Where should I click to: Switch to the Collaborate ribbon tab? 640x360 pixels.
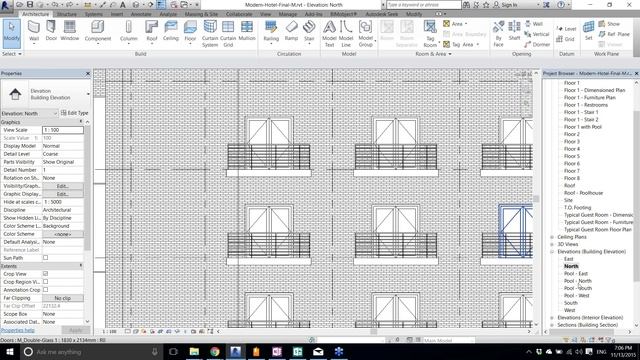coord(239,14)
